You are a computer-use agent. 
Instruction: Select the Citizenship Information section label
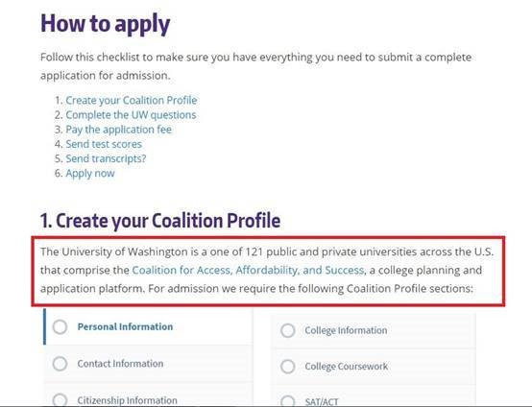[127, 400]
